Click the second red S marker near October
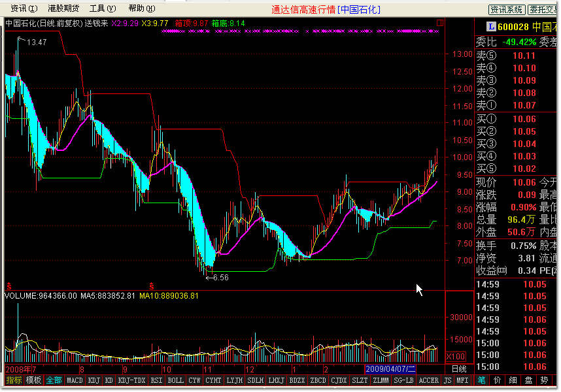The width and height of the screenshot is (561, 392). [x=152, y=286]
